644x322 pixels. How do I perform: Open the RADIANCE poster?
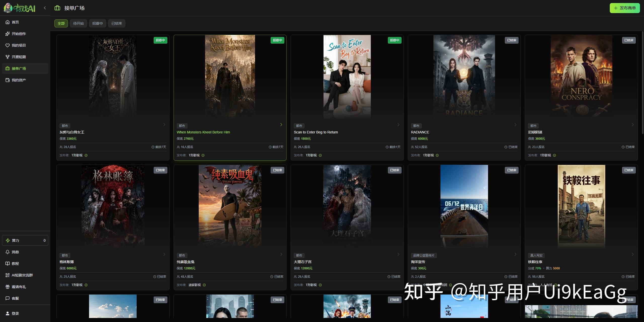pos(464,77)
